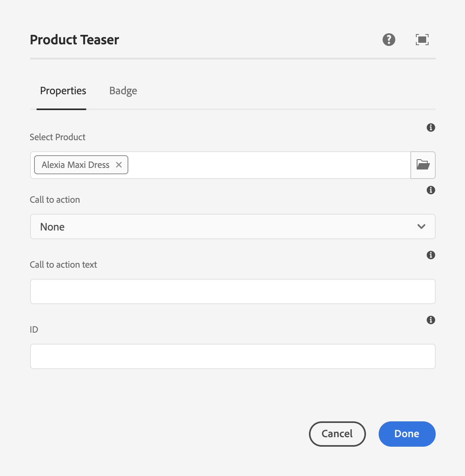Click into the ID input field
This screenshot has width=465, height=476.
coord(233,356)
